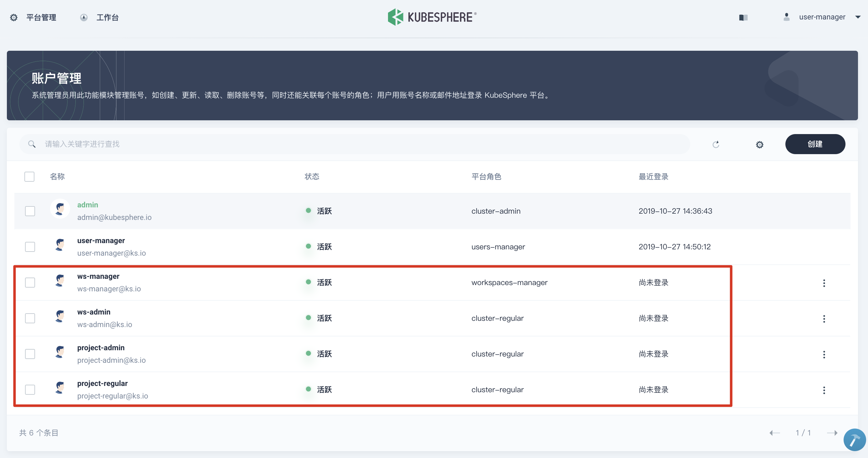868x458 pixels.
Task: Toggle the dark theme switcher icon
Action: [x=743, y=17]
